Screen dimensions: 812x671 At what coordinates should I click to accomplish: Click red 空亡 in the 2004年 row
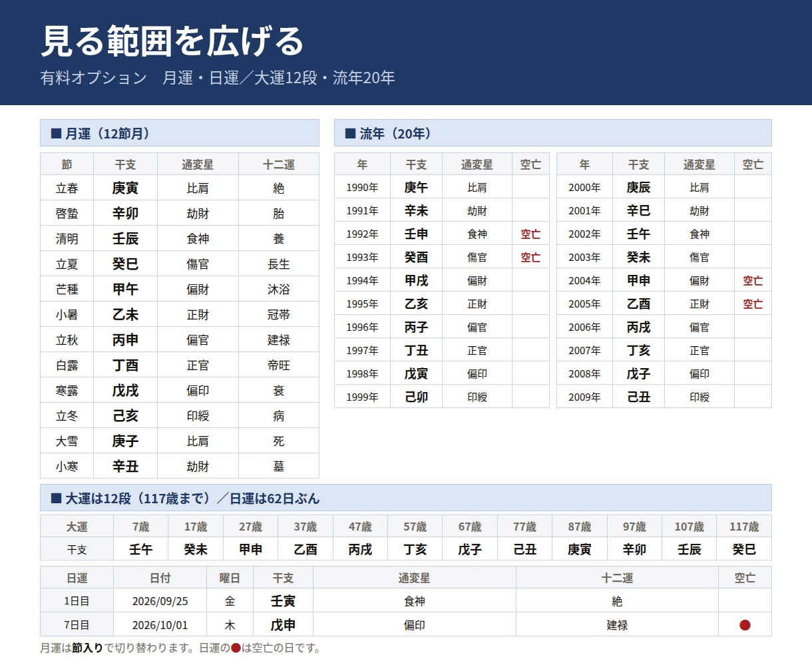click(x=753, y=281)
